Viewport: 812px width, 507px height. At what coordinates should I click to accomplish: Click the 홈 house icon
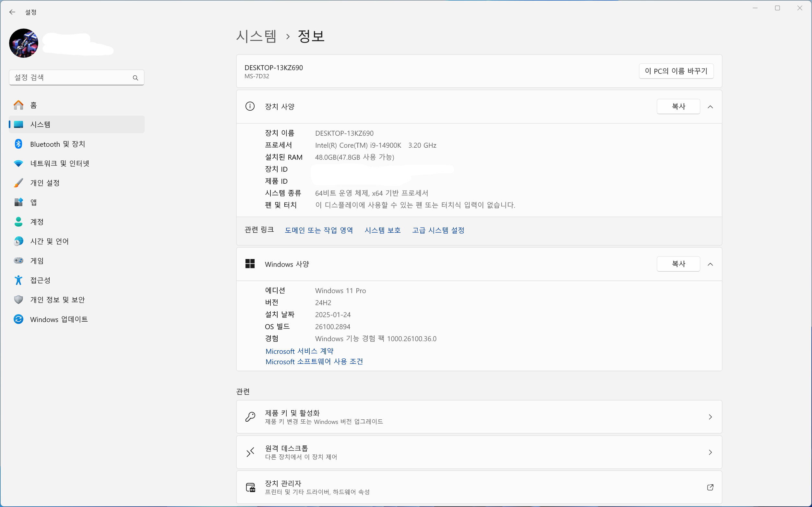click(18, 105)
